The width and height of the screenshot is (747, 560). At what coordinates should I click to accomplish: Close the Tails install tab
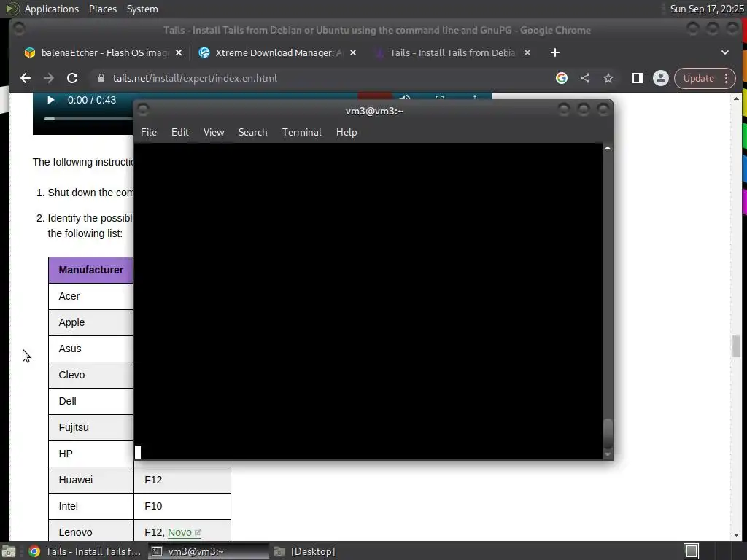coord(527,52)
